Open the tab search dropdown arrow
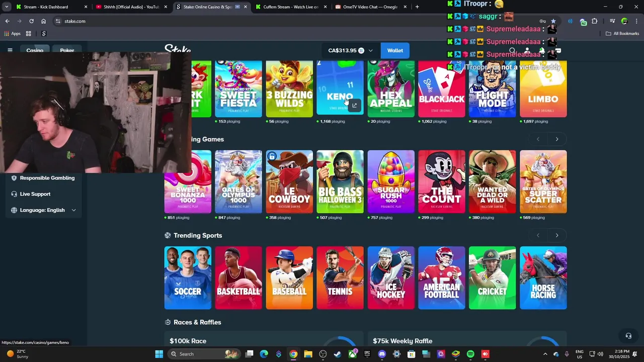The image size is (644, 362). (7, 7)
